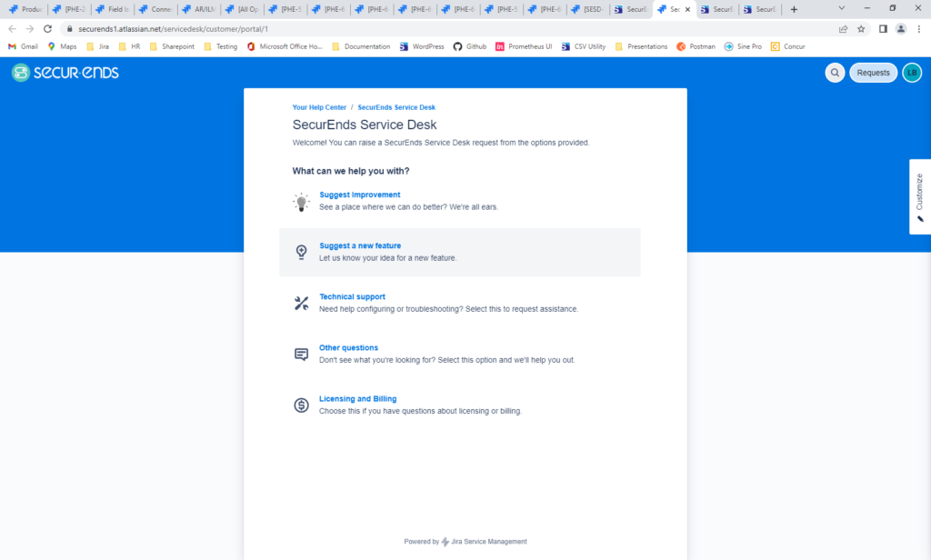The height and width of the screenshot is (560, 931).
Task: Expand the HR bookmark folder
Action: (129, 46)
